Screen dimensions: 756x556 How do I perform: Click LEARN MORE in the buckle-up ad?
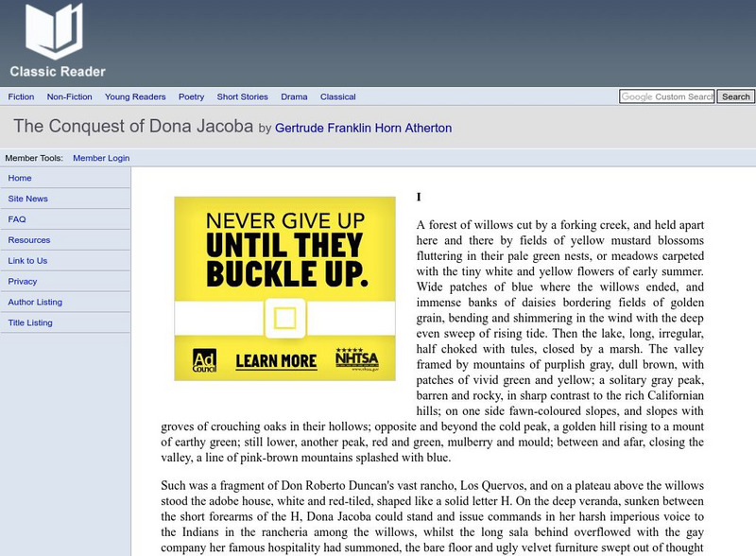coord(276,361)
